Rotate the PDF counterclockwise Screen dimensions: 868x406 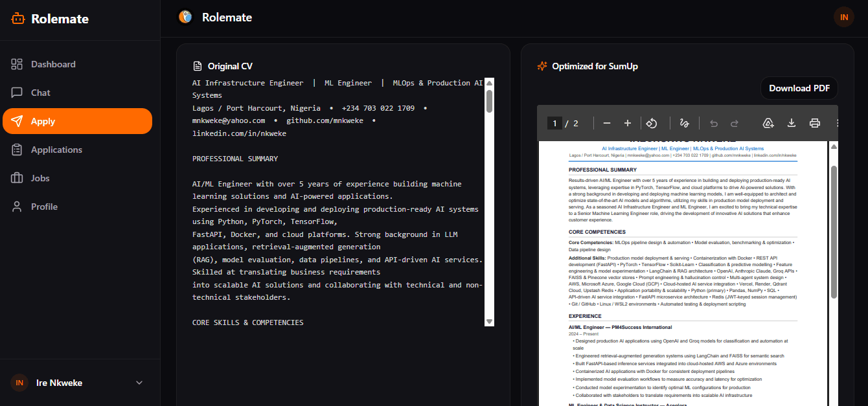[652, 123]
